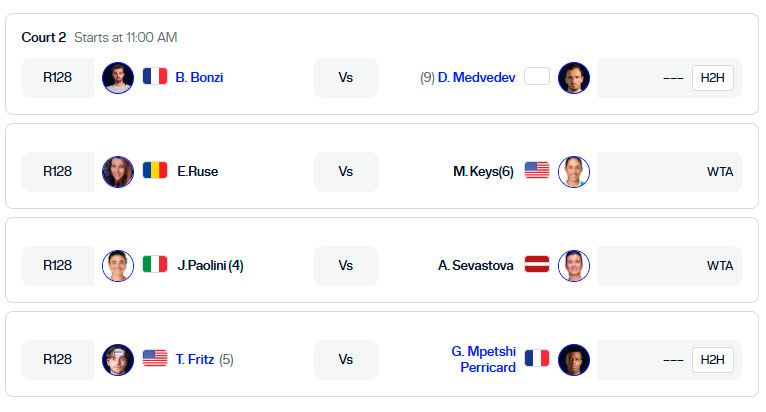Open the T. Fritz player link
This screenshot has height=412, width=766.
(194, 360)
